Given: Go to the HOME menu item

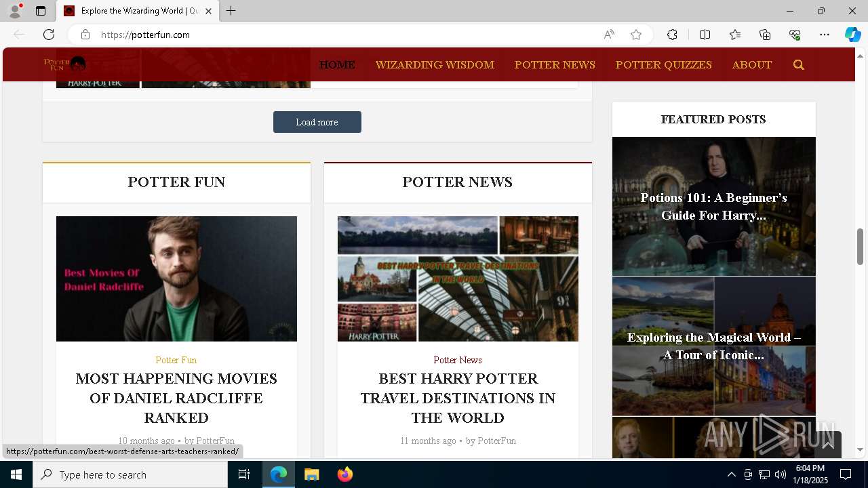Looking at the screenshot, I should (337, 65).
